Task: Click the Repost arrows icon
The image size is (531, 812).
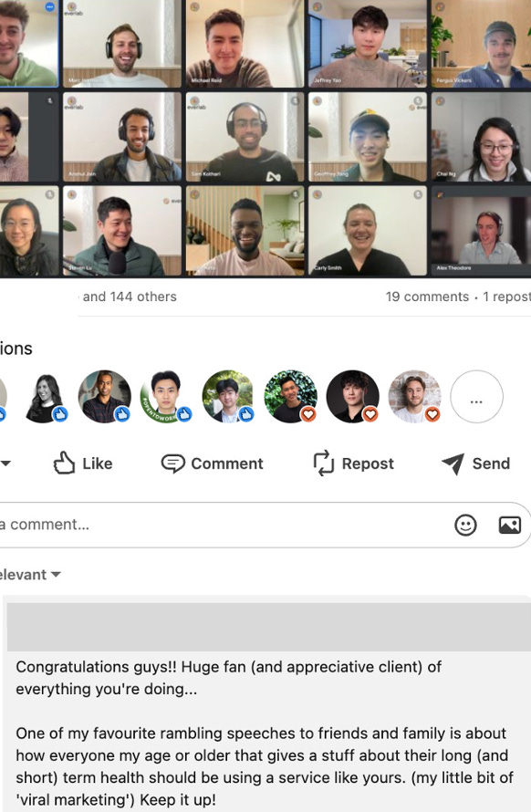Action: click(x=324, y=463)
